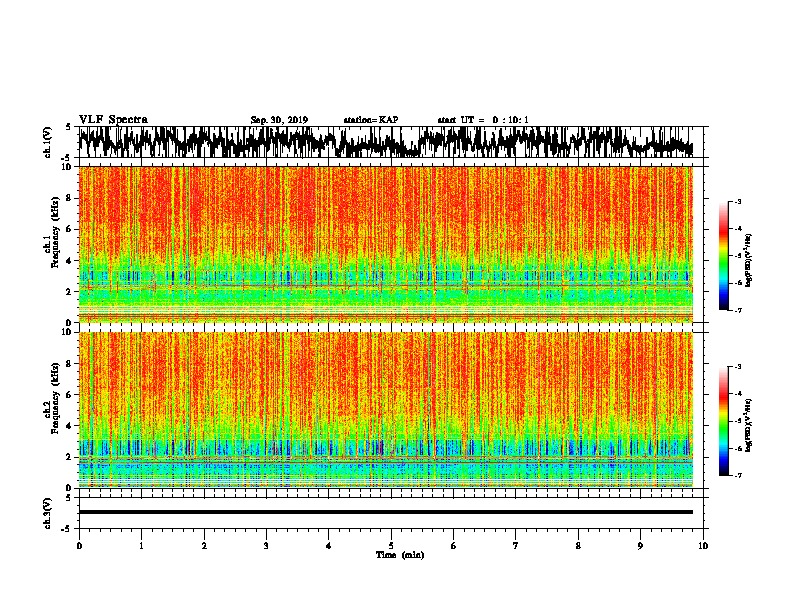Click the ch.1 color bar "-7" label
The image size is (792, 612).
(x=738, y=310)
